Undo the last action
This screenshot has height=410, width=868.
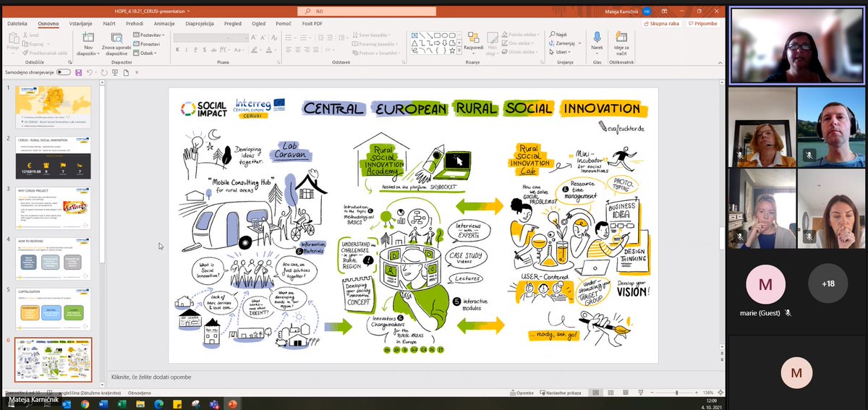(x=90, y=72)
